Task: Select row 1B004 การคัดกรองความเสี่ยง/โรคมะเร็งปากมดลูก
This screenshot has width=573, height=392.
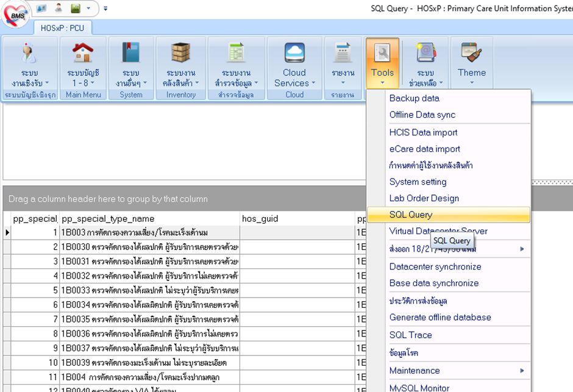Action: 149,377
